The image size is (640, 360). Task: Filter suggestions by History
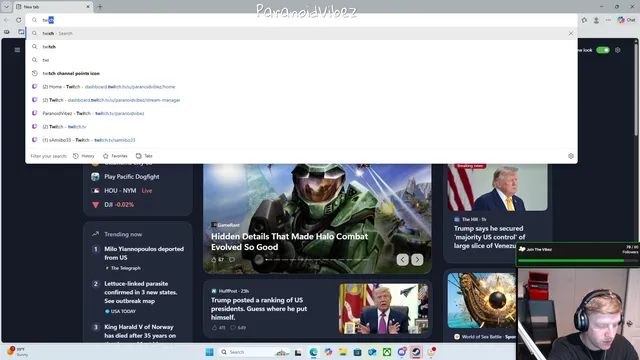click(x=84, y=156)
